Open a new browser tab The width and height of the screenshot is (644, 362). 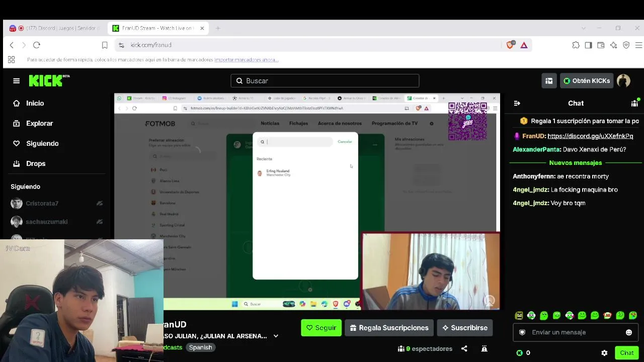(218, 28)
